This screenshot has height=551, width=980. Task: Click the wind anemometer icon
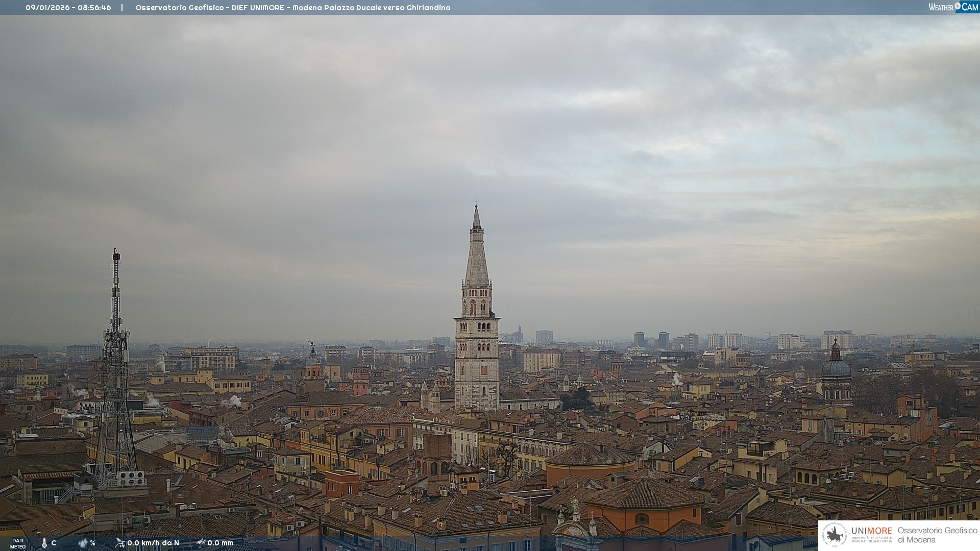tap(120, 543)
